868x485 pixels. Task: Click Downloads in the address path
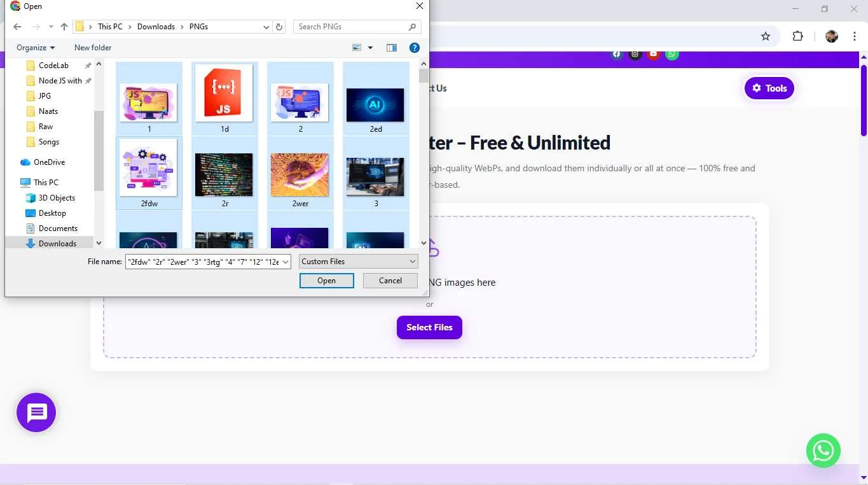pos(156,27)
